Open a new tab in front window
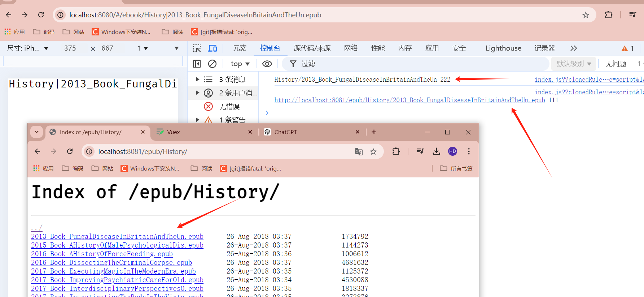 [374, 132]
